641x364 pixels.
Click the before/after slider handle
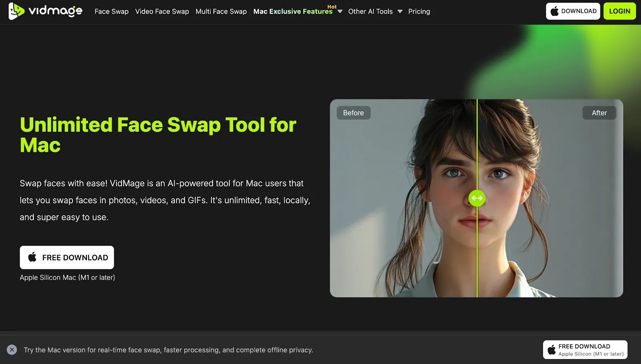coord(477,198)
